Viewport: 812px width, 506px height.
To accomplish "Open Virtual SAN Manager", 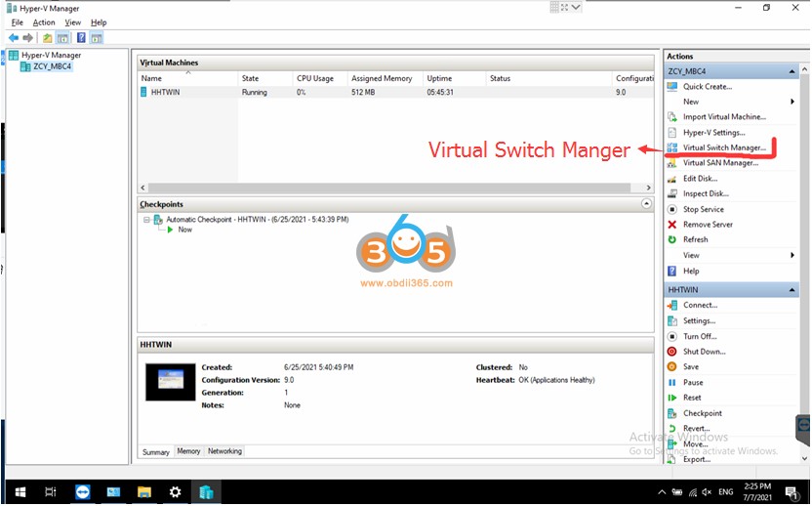I will point(720,163).
